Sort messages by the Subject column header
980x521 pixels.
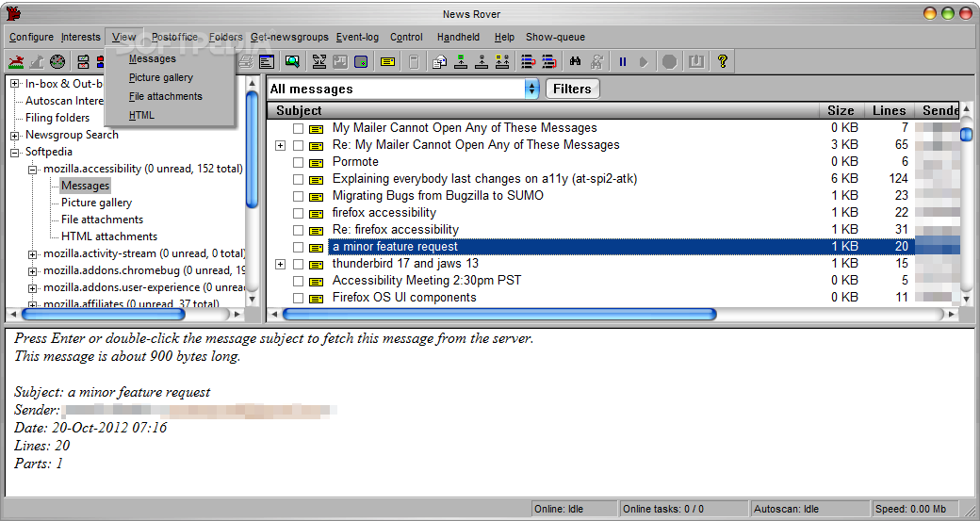[543, 110]
